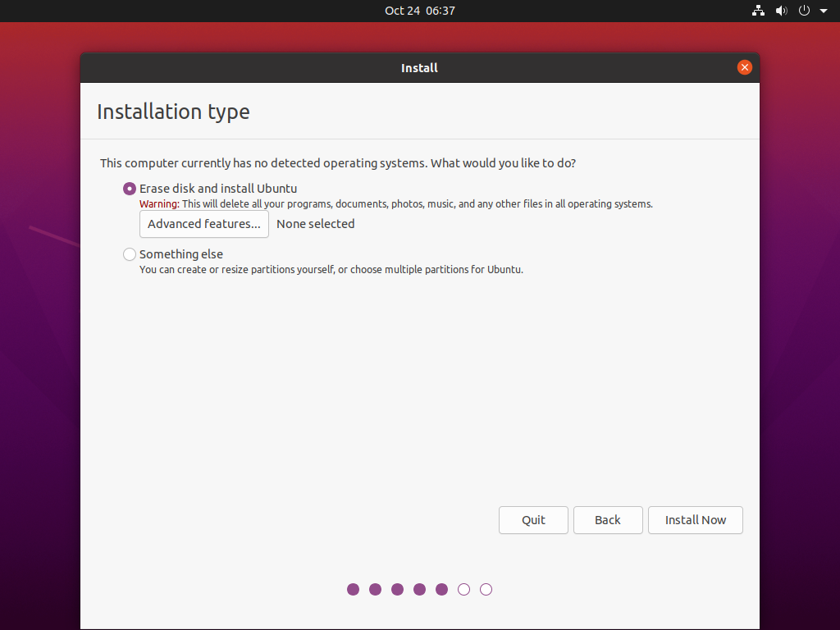Open the Advanced features selection dialog
Screen dimensions: 840x630
click(x=203, y=223)
